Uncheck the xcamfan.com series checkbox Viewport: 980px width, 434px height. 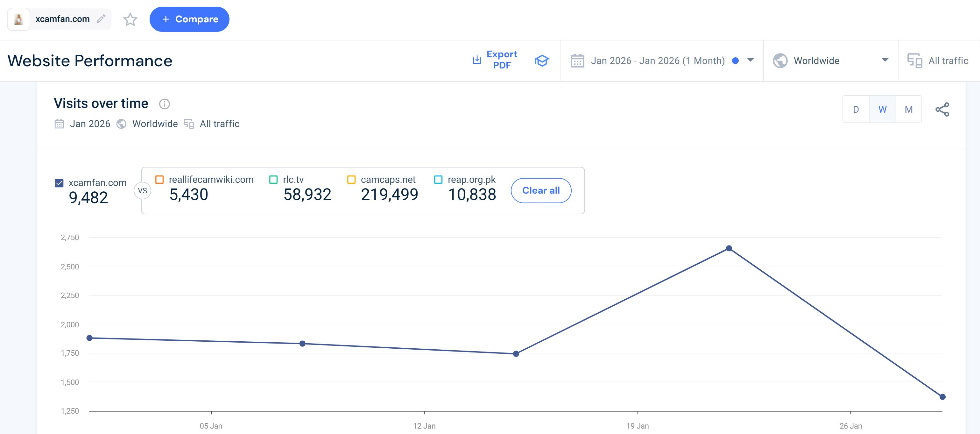pos(59,183)
